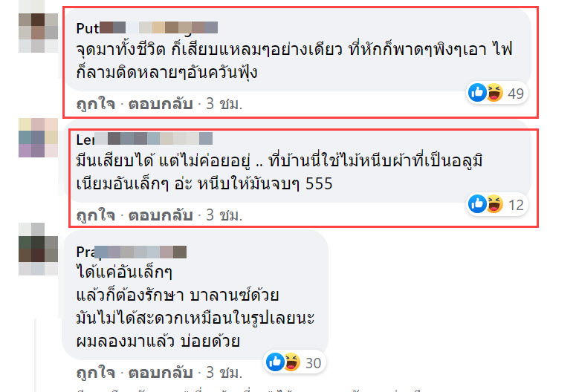Image resolution: width=576 pixels, height=392 pixels.
Task: Open the Put... commenter name link
Action: tap(147, 28)
